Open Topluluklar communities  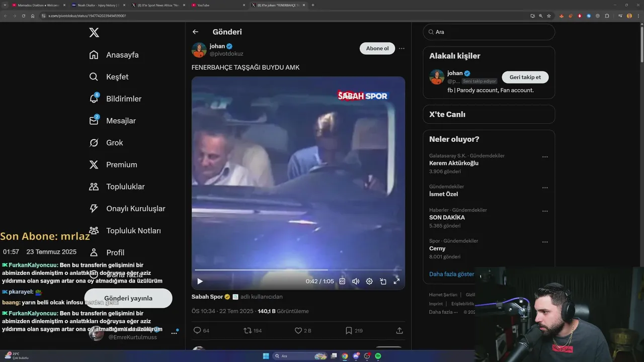pos(117,187)
